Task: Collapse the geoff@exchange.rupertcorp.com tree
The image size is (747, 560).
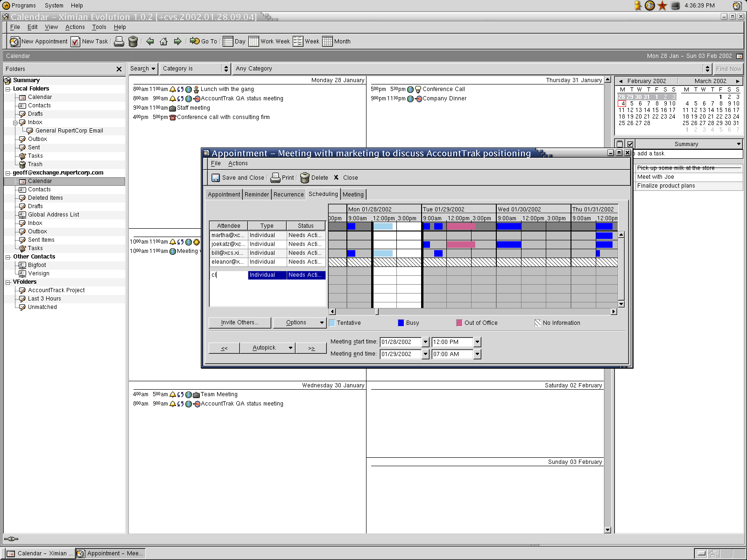Action: (8, 173)
